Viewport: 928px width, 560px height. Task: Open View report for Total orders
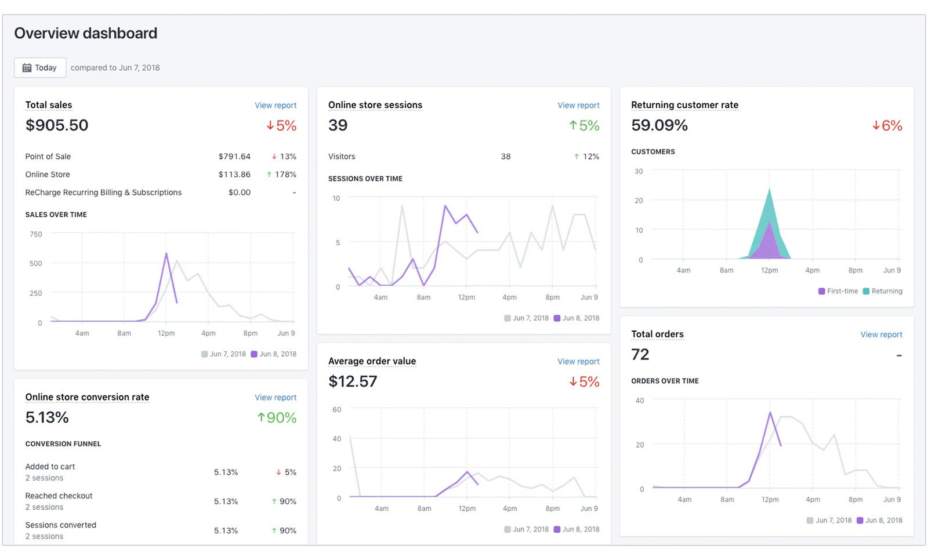coord(881,335)
